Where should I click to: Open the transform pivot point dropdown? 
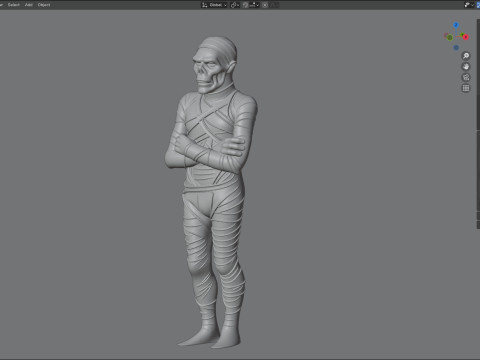click(x=235, y=5)
